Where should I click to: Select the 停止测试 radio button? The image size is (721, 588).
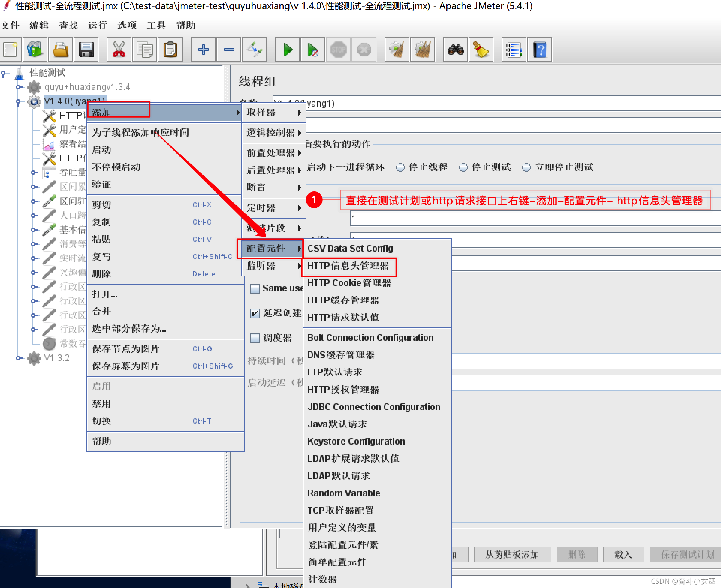[x=463, y=167]
